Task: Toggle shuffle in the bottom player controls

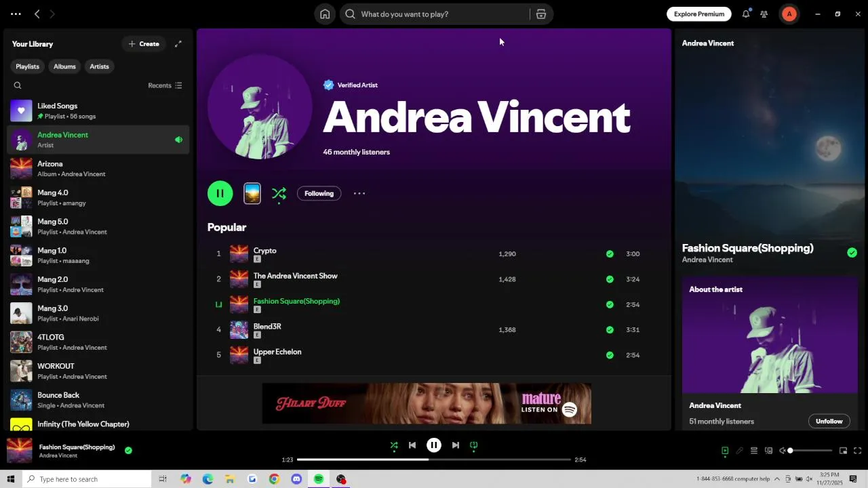Action: click(394, 445)
